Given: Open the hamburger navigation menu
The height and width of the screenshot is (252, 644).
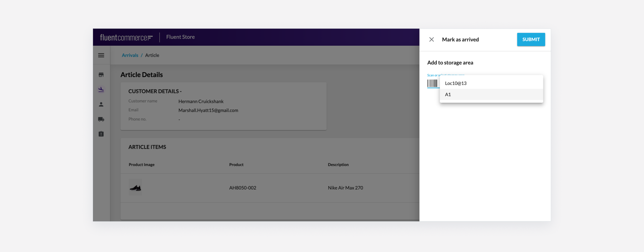Looking at the screenshot, I should pos(101,55).
